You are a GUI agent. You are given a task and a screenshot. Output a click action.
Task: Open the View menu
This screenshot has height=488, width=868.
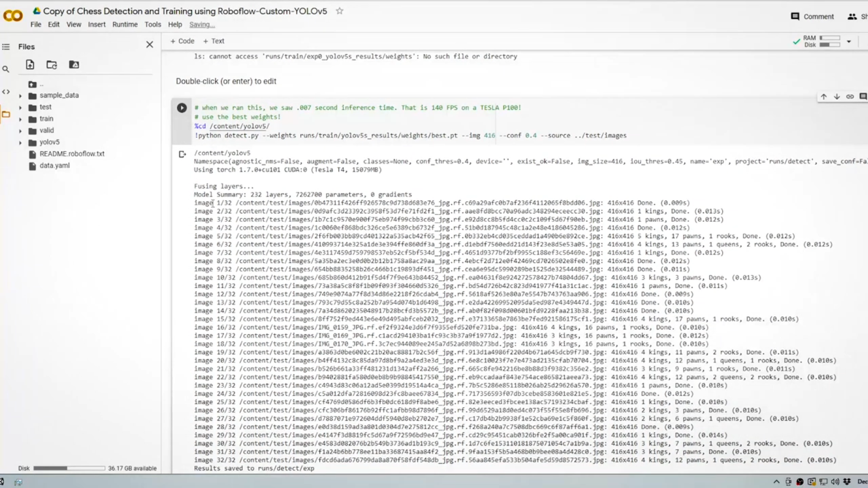(74, 24)
